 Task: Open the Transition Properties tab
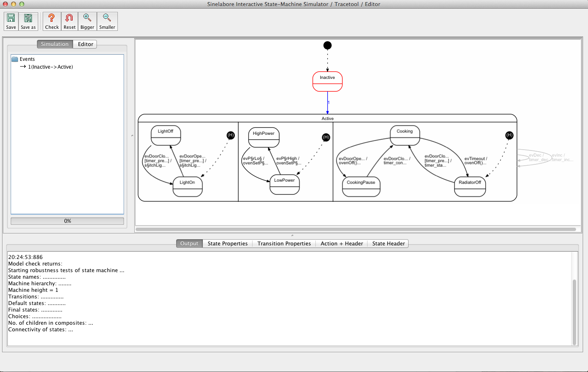(284, 244)
